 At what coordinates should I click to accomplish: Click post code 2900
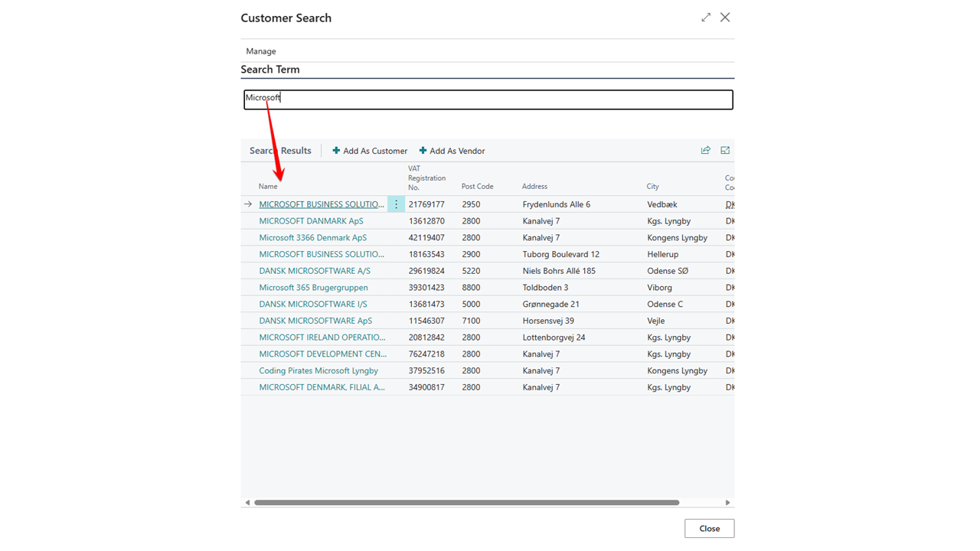point(471,254)
